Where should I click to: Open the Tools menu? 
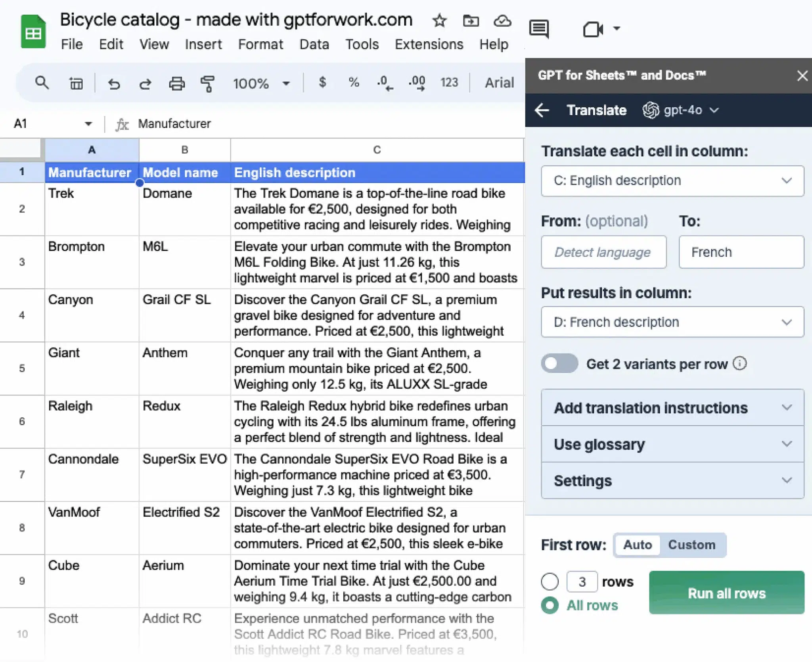pos(362,44)
